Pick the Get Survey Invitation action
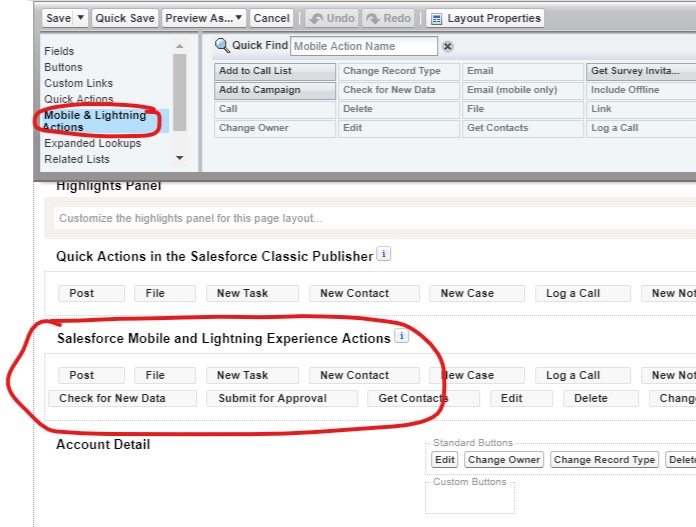 (x=641, y=71)
